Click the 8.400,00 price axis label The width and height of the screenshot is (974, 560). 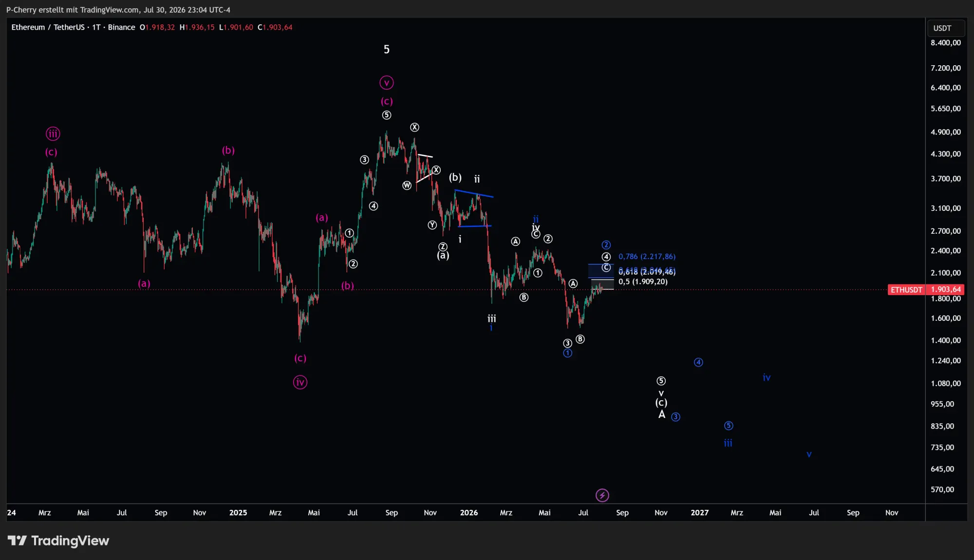[x=946, y=43]
